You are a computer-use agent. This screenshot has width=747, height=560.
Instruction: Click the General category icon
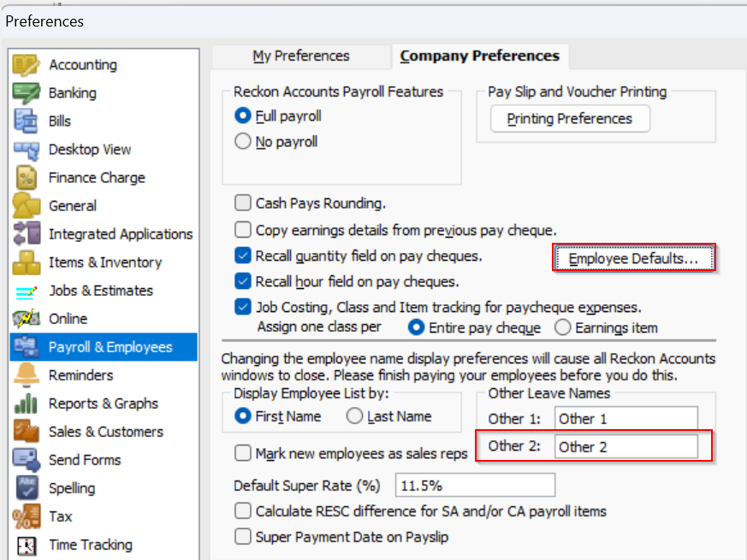(x=27, y=206)
